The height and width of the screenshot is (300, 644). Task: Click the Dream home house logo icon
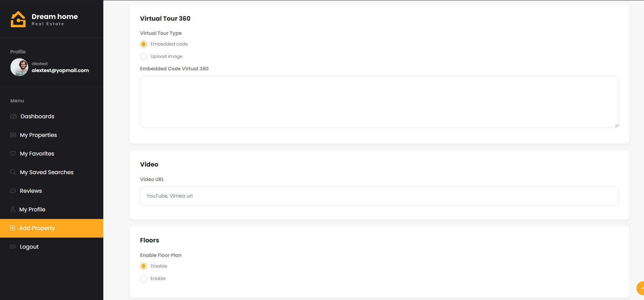click(18, 19)
